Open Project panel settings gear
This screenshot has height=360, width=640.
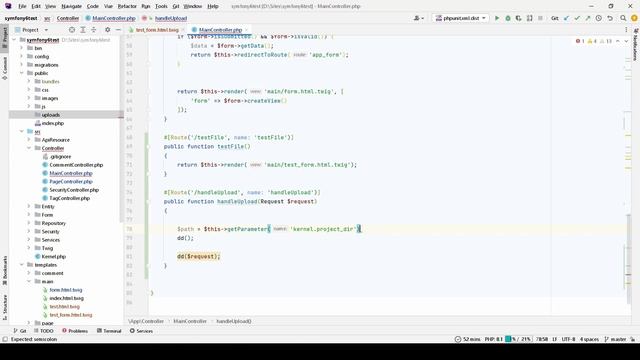[x=107, y=30]
